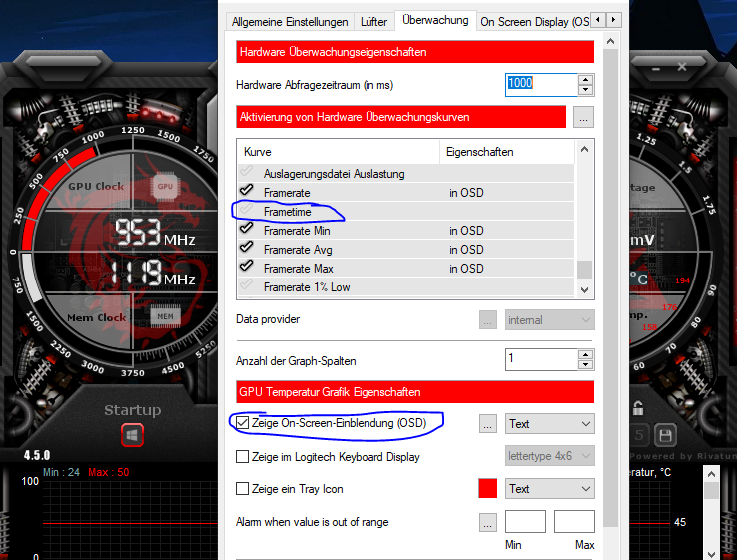This screenshot has height=560, width=737.
Task: Enable the Framerate 1% Low checkmark
Action: tap(247, 284)
